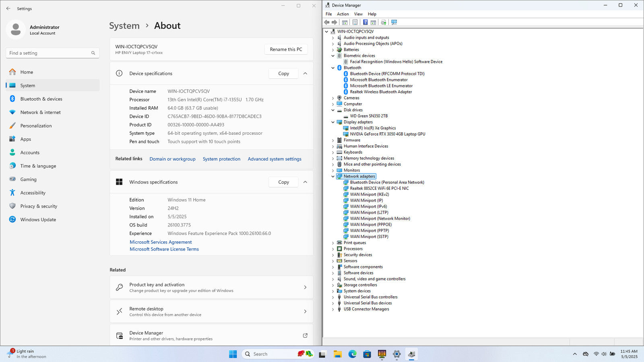This screenshot has height=362, width=644.
Task: Open Bluetooth & devices settings page
Action: (53, 99)
